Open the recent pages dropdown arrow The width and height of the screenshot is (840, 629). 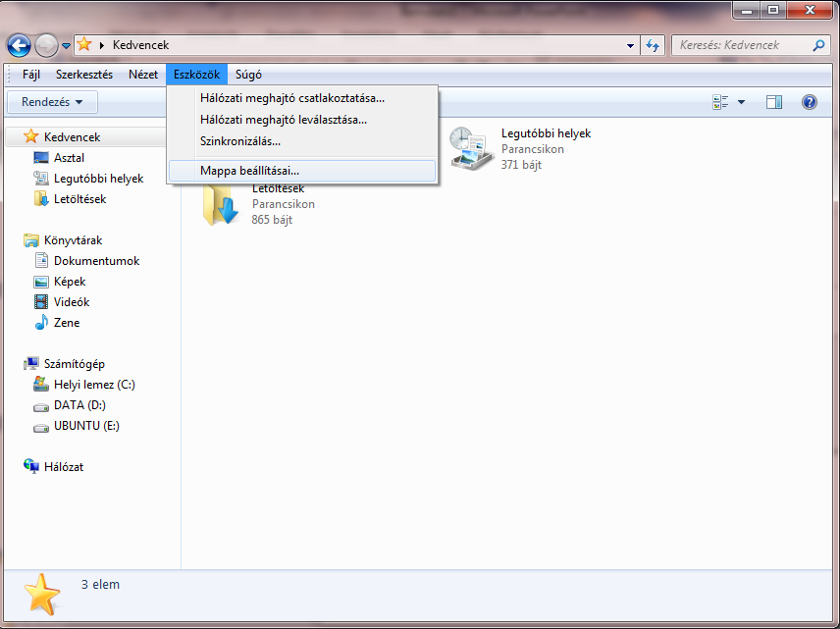click(66, 46)
